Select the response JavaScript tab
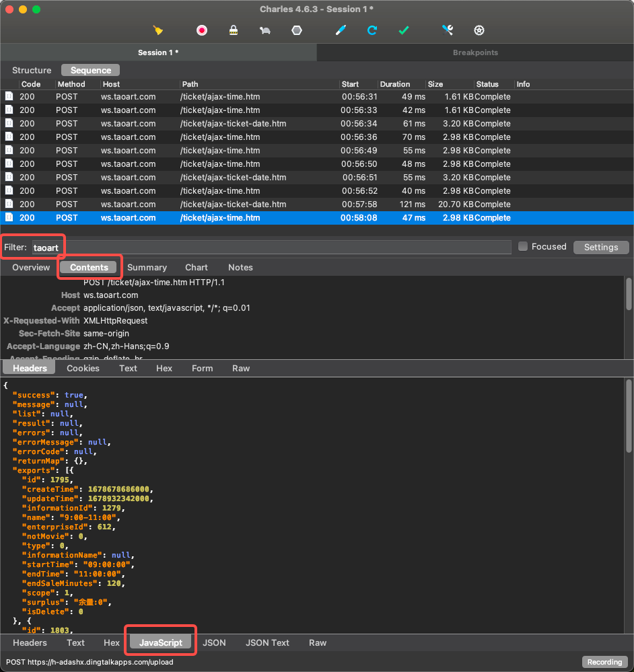 point(160,642)
